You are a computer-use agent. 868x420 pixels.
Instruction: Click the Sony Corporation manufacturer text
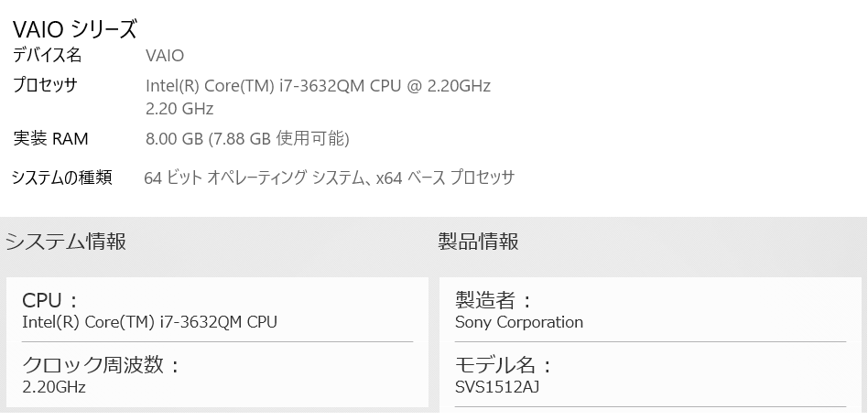tap(519, 322)
